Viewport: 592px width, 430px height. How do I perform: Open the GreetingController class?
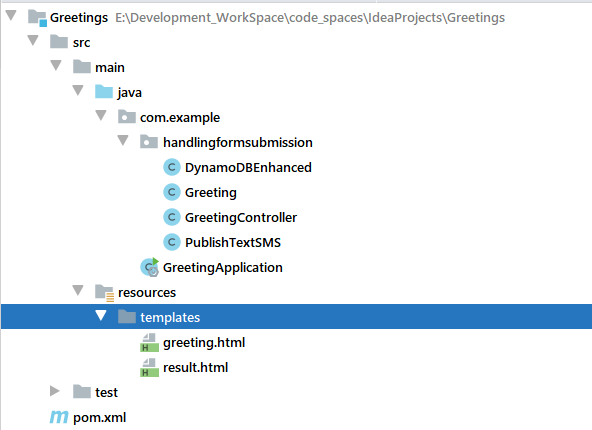point(241,217)
